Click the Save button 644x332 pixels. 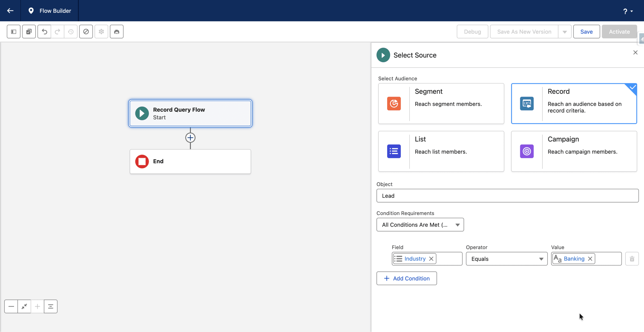tap(586, 32)
